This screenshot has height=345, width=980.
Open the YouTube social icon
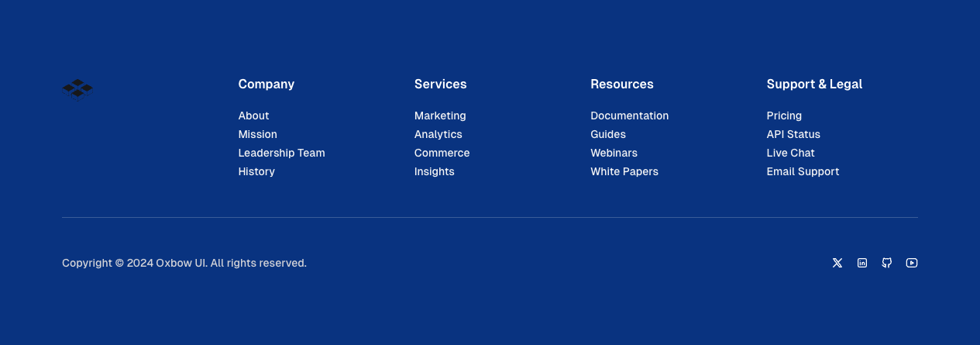(912, 263)
